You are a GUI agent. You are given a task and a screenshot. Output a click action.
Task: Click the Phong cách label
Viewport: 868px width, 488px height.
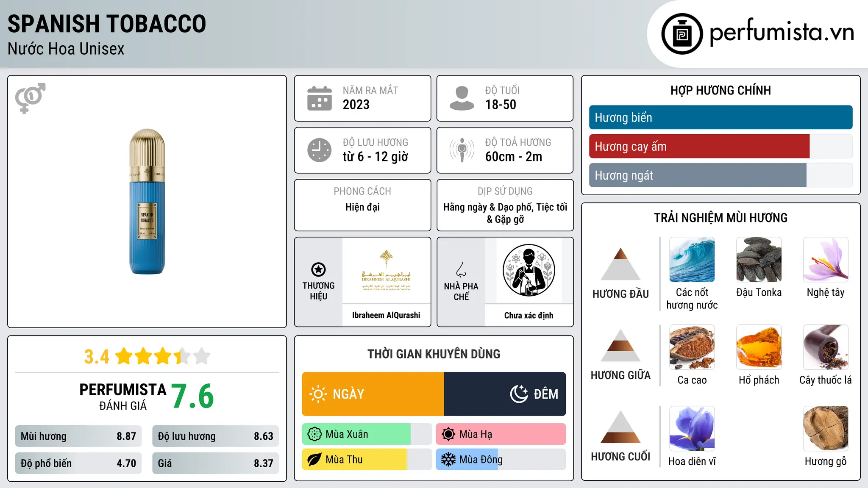pyautogui.click(x=362, y=191)
